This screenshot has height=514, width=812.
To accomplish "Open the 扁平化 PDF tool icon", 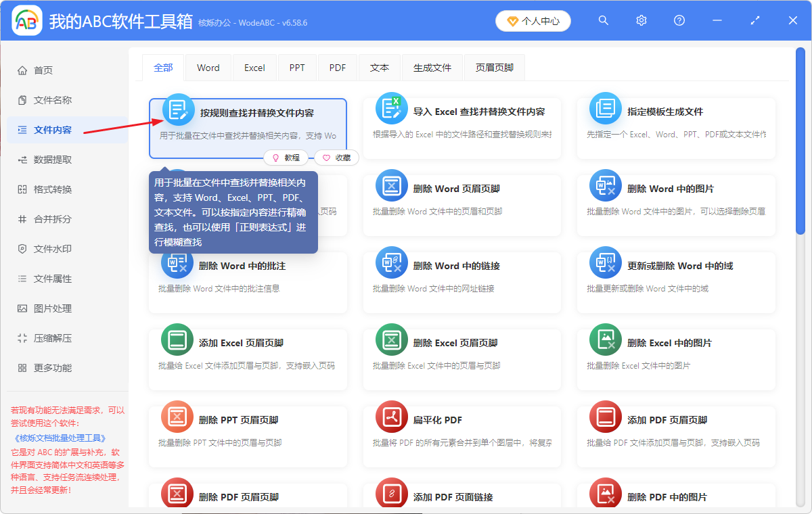I will [x=391, y=417].
